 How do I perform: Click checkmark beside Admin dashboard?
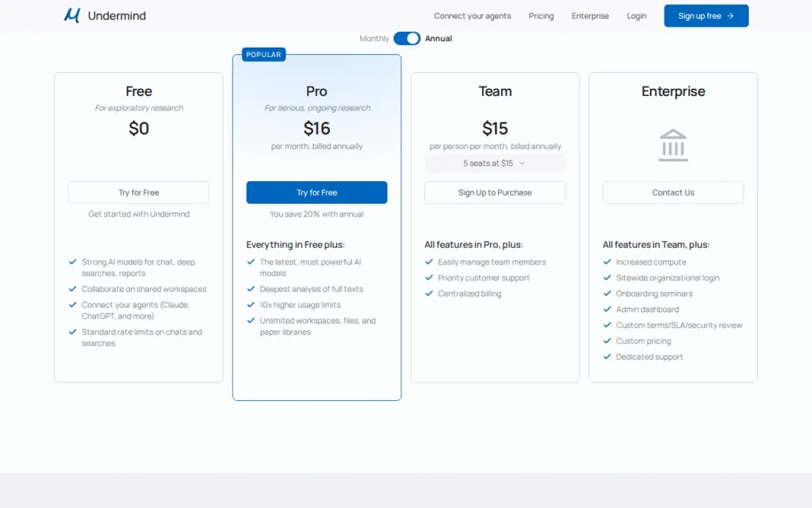(x=607, y=309)
